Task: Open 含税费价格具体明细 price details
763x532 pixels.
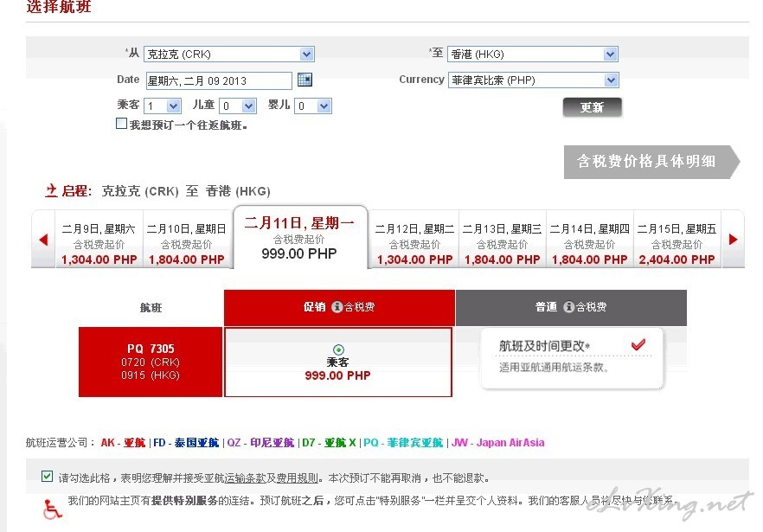Action: pos(651,162)
